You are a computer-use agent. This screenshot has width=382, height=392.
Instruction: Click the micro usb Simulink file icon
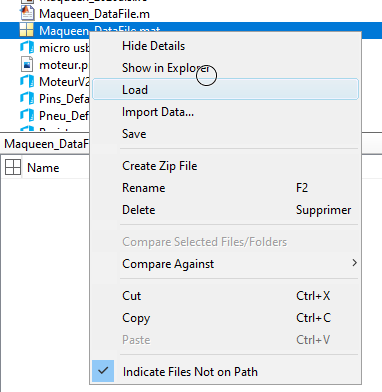pyautogui.click(x=27, y=47)
